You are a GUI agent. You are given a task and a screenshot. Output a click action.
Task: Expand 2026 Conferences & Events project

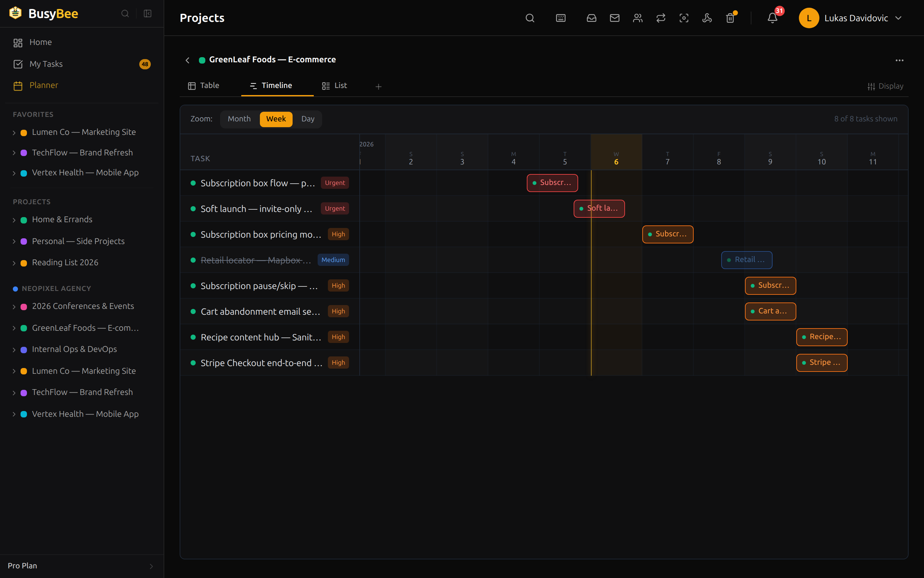point(14,307)
